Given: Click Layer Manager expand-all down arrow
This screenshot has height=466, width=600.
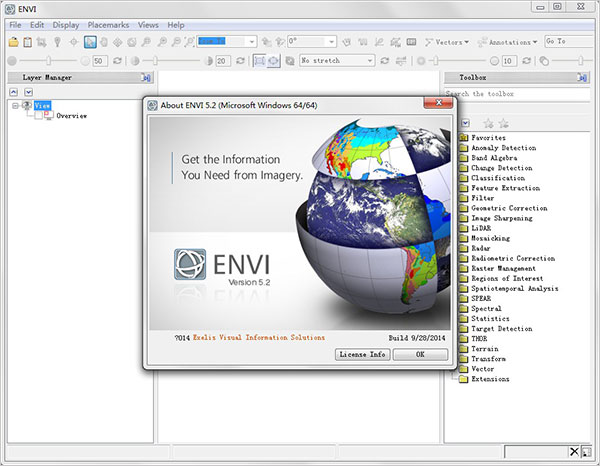Looking at the screenshot, I should tap(29, 92).
